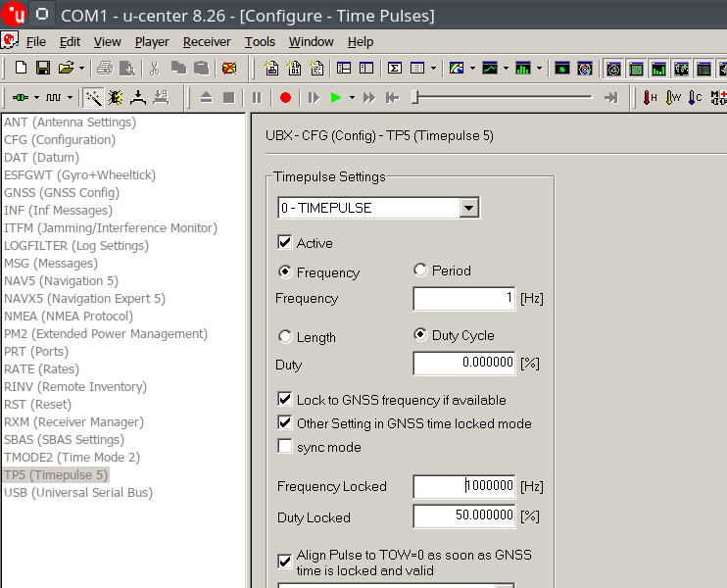Screen dimensions: 727x588
Task: Click the Frequency Hz input field
Action: click(464, 298)
